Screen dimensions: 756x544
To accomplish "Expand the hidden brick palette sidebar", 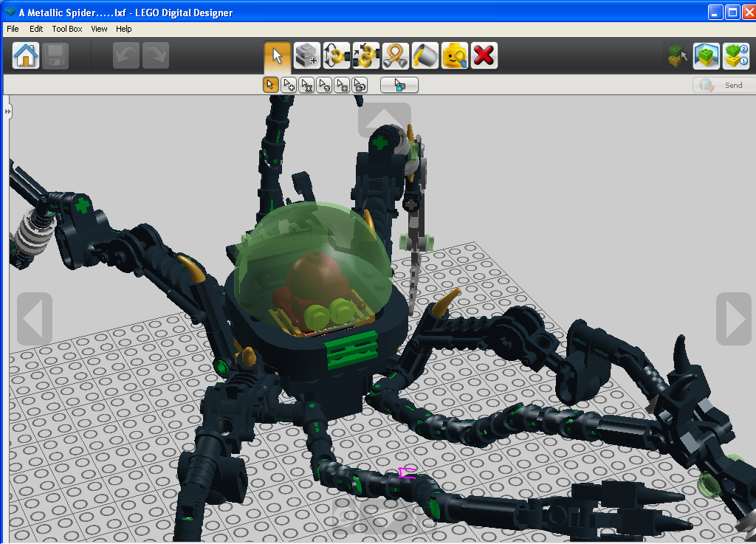I will point(7,111).
